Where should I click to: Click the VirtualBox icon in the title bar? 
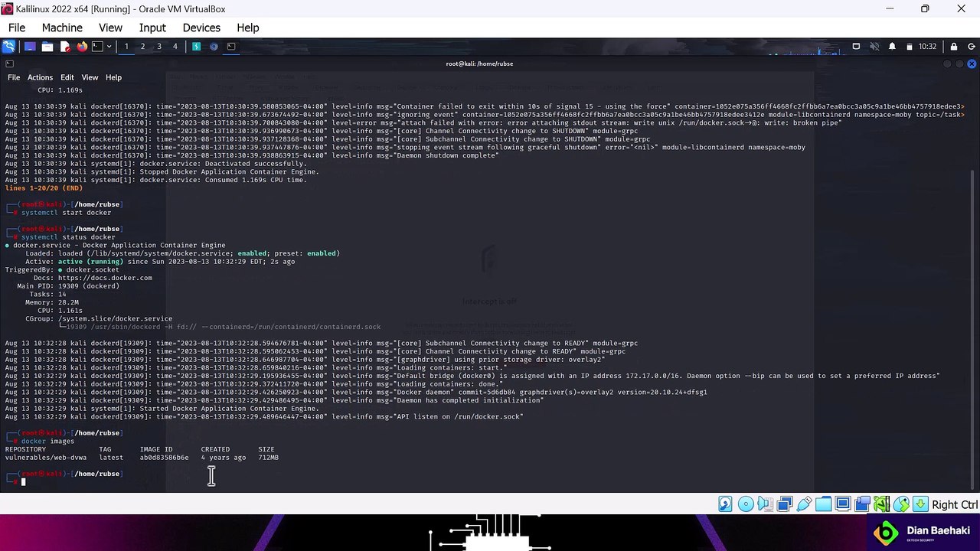7,9
